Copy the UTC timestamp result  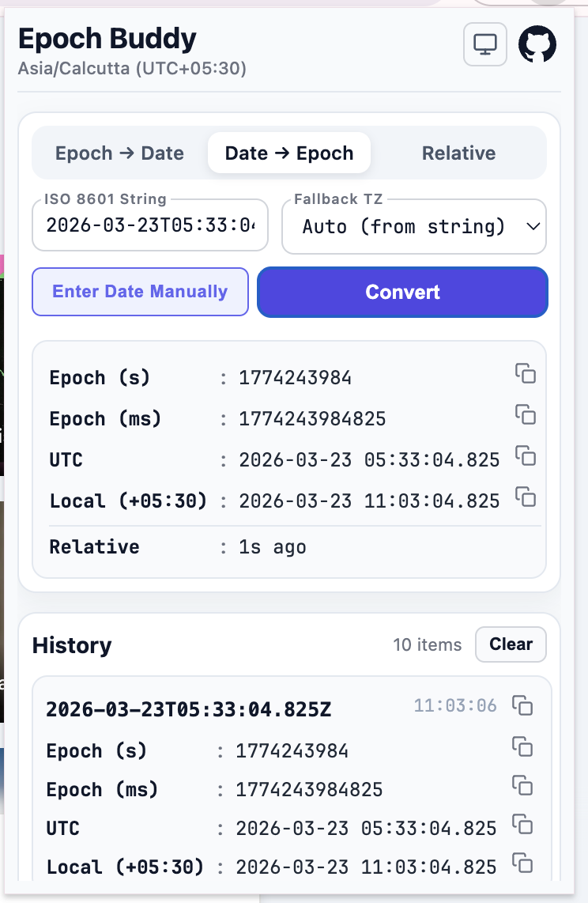(x=526, y=456)
